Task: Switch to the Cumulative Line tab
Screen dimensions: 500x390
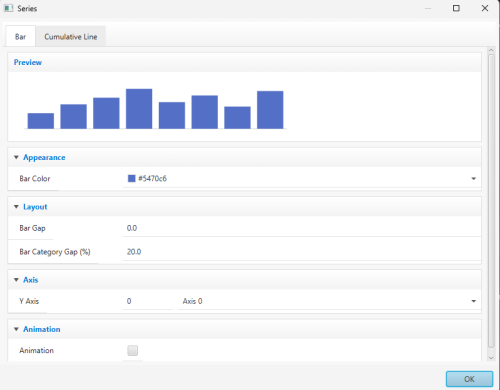Action: pos(71,37)
